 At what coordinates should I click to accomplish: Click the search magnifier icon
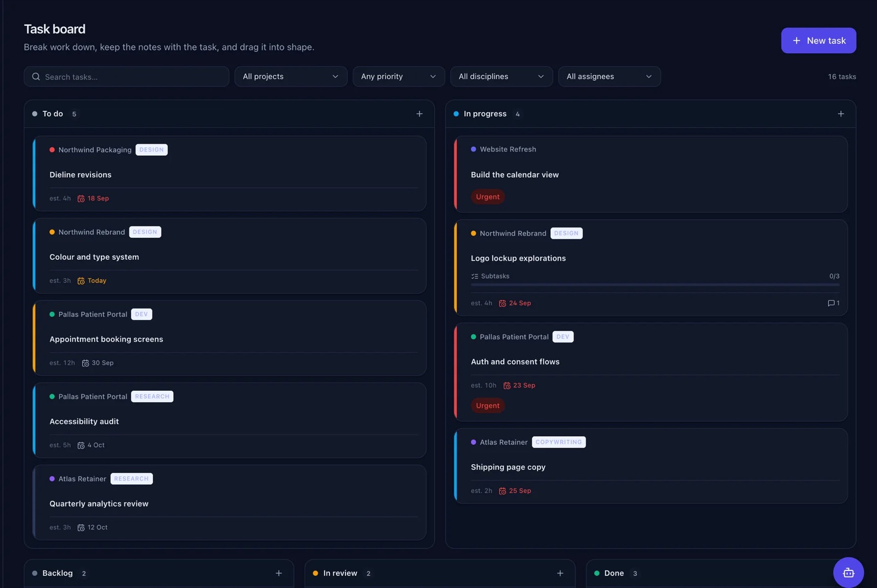click(x=36, y=77)
